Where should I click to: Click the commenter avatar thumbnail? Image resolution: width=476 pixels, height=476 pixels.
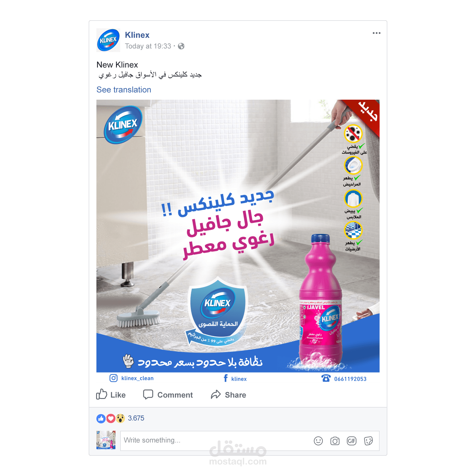pos(106,440)
